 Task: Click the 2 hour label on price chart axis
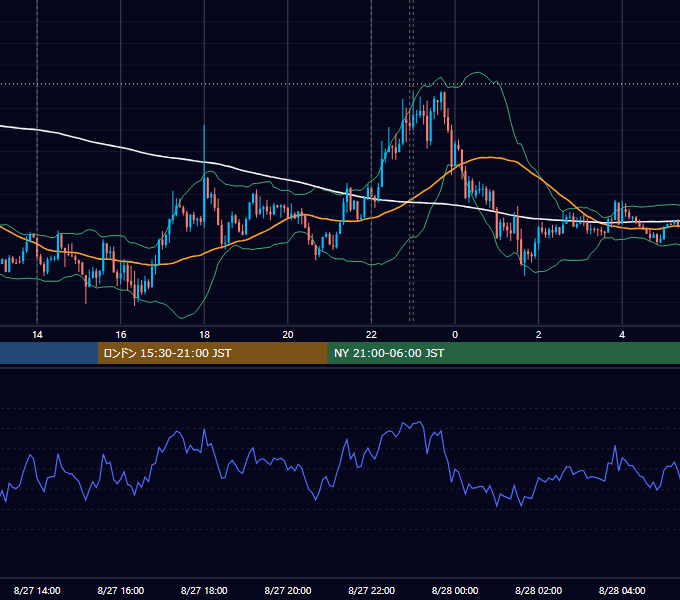[539, 335]
